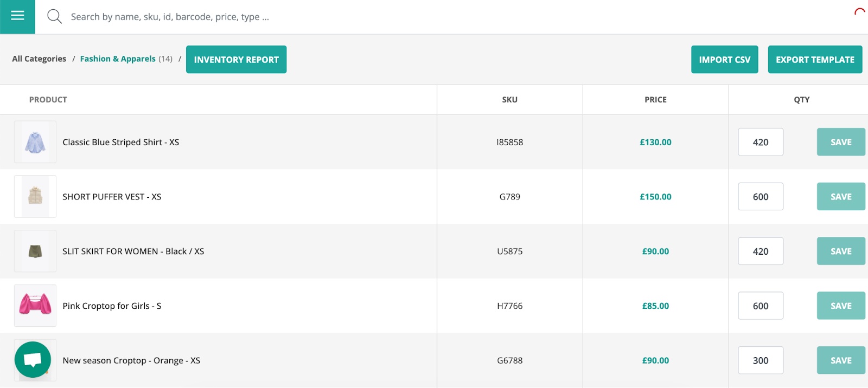View Pink Croptop for Girls image
This screenshot has height=388, width=868.
35,306
